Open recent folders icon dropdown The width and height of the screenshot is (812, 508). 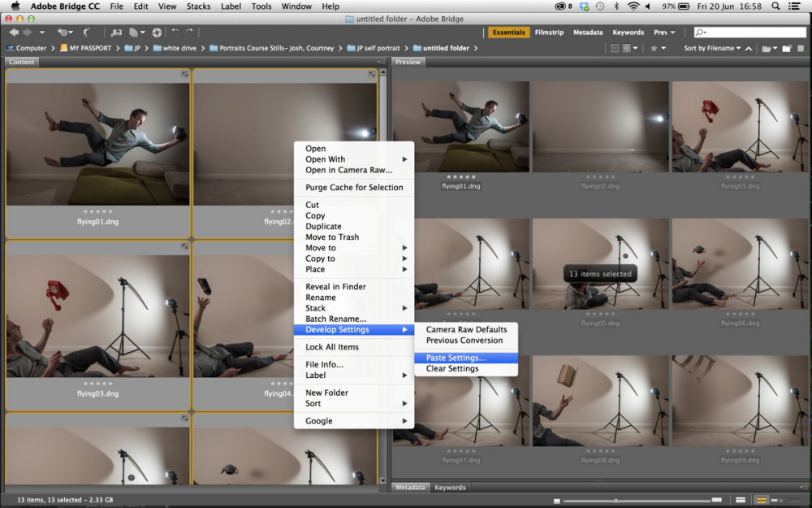[767, 48]
